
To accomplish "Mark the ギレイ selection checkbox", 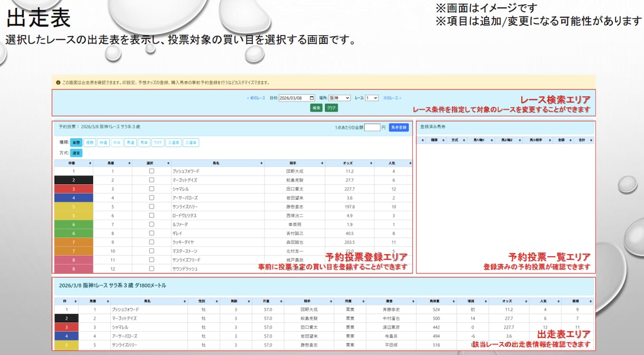I will [x=151, y=233].
